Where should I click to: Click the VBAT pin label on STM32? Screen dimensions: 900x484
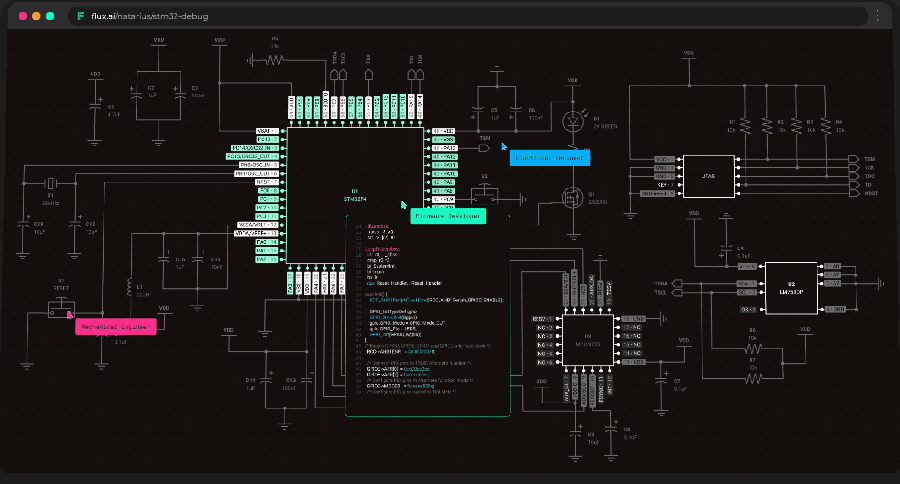tap(267, 131)
